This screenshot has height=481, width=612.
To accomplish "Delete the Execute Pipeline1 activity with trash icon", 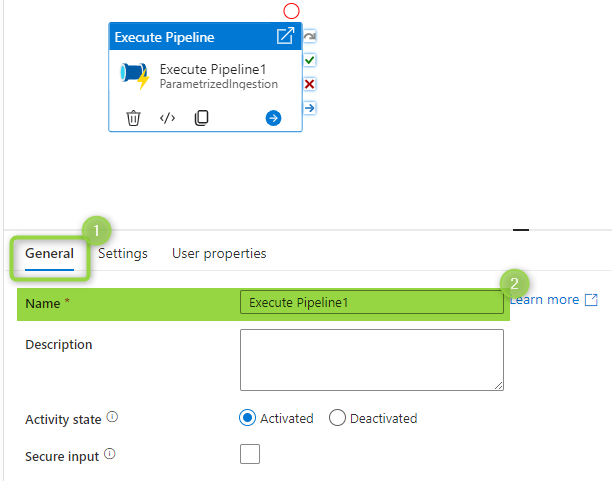I will tap(133, 118).
